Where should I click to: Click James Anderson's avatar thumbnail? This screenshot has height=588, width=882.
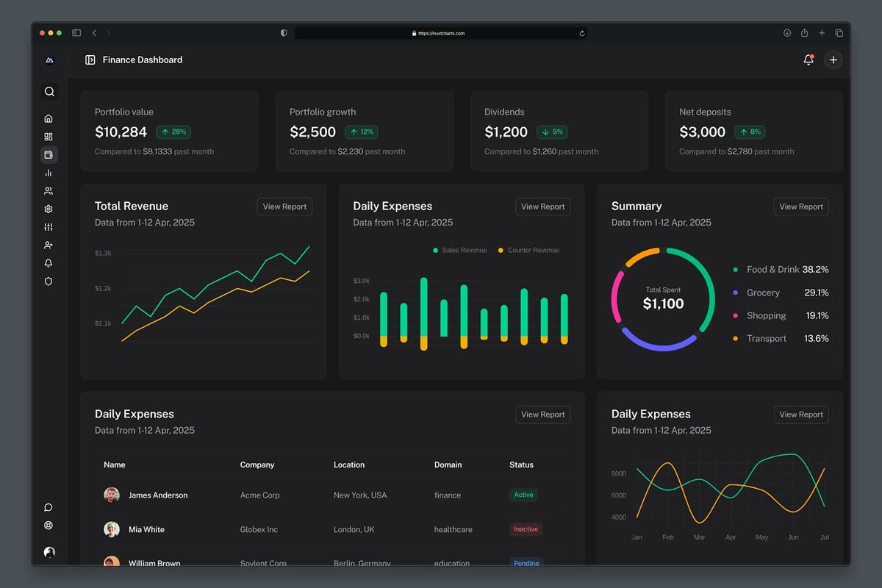click(112, 495)
